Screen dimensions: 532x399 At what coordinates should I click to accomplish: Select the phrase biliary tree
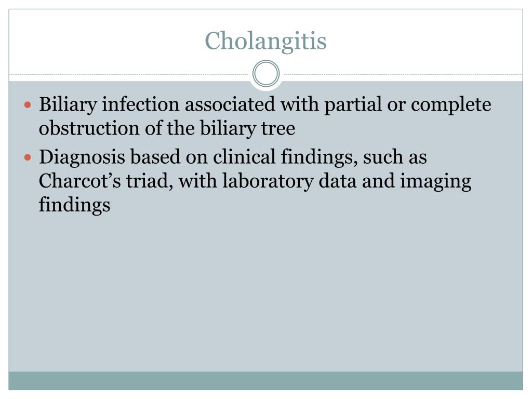coord(247,128)
